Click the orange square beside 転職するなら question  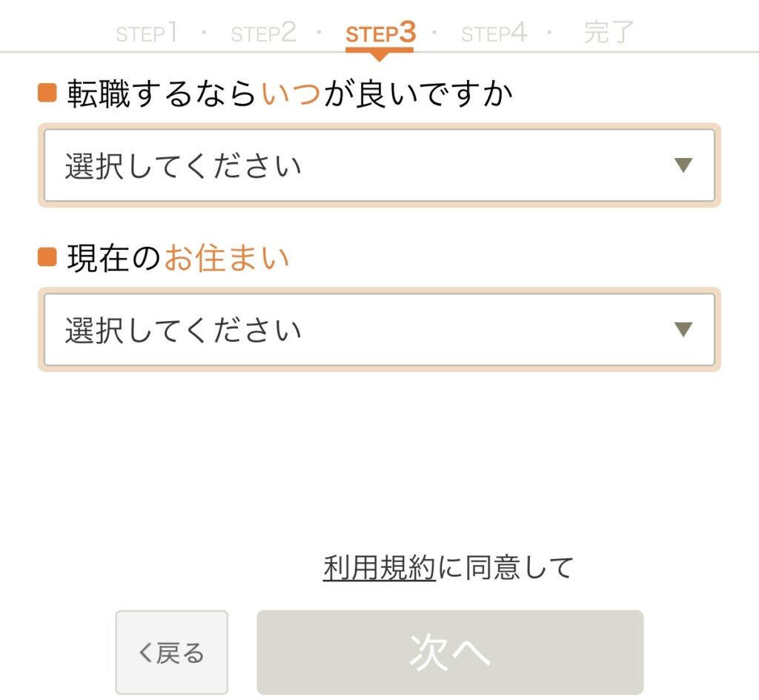point(47,93)
